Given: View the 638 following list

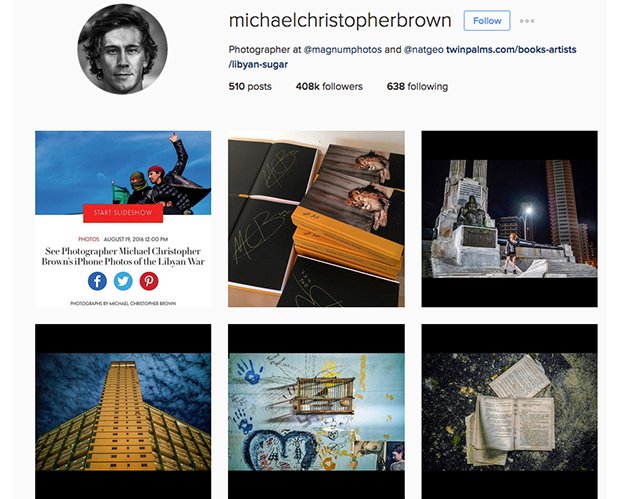Looking at the screenshot, I should tap(417, 86).
